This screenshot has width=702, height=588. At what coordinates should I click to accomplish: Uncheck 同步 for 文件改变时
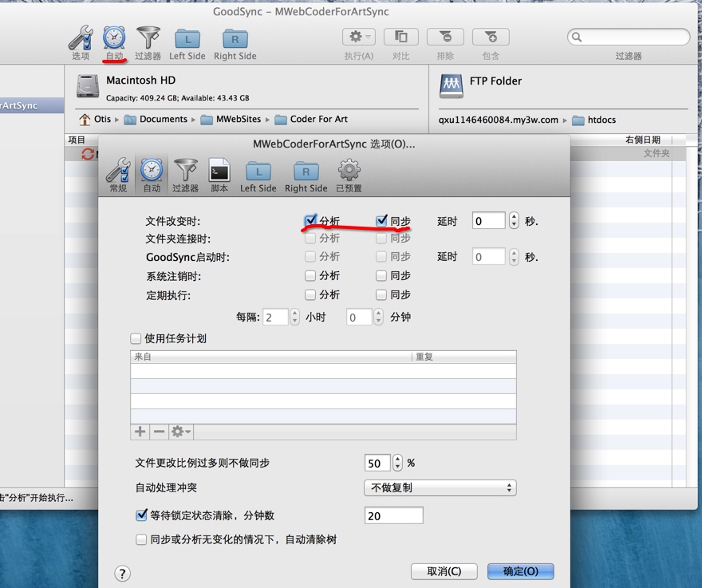pos(381,220)
